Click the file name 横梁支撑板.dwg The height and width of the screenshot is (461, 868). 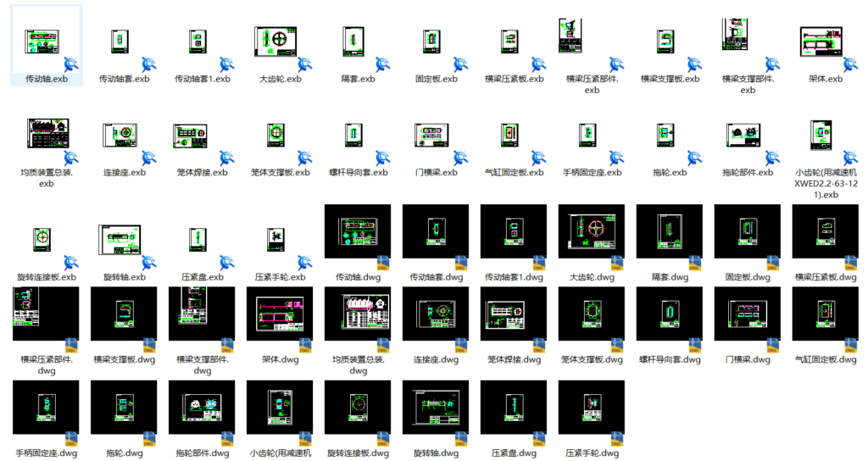(124, 359)
